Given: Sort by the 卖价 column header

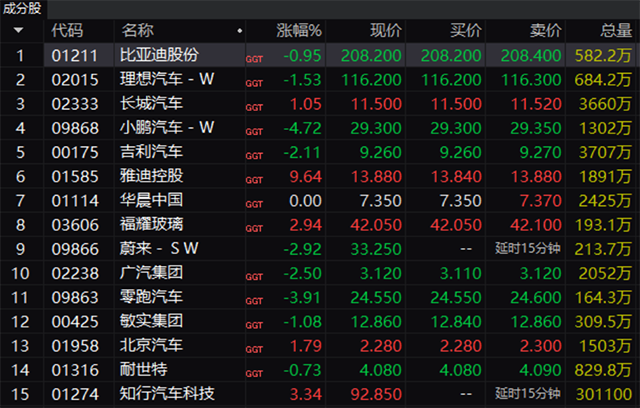Looking at the screenshot, I should pyautogui.click(x=546, y=31).
